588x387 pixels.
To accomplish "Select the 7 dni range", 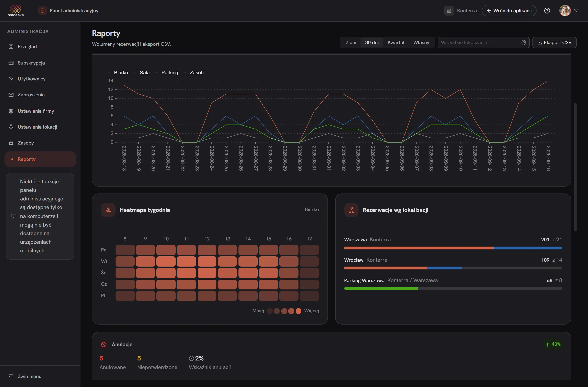I will click(351, 42).
